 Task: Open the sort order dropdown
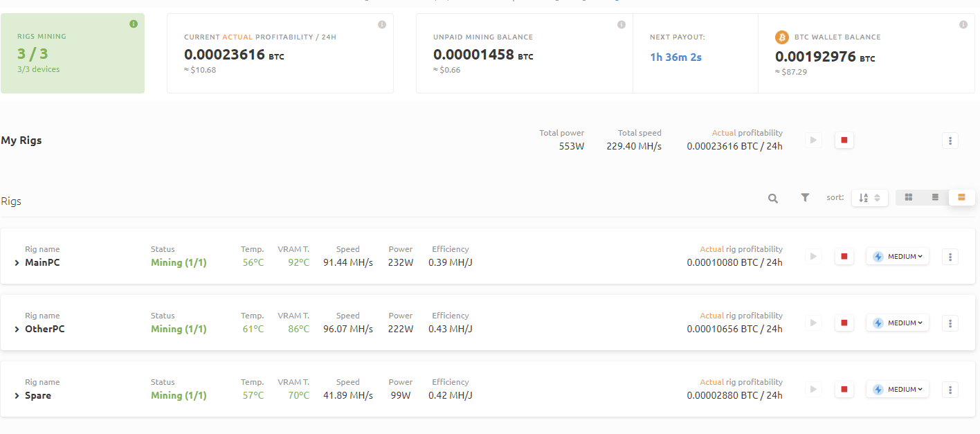869,198
